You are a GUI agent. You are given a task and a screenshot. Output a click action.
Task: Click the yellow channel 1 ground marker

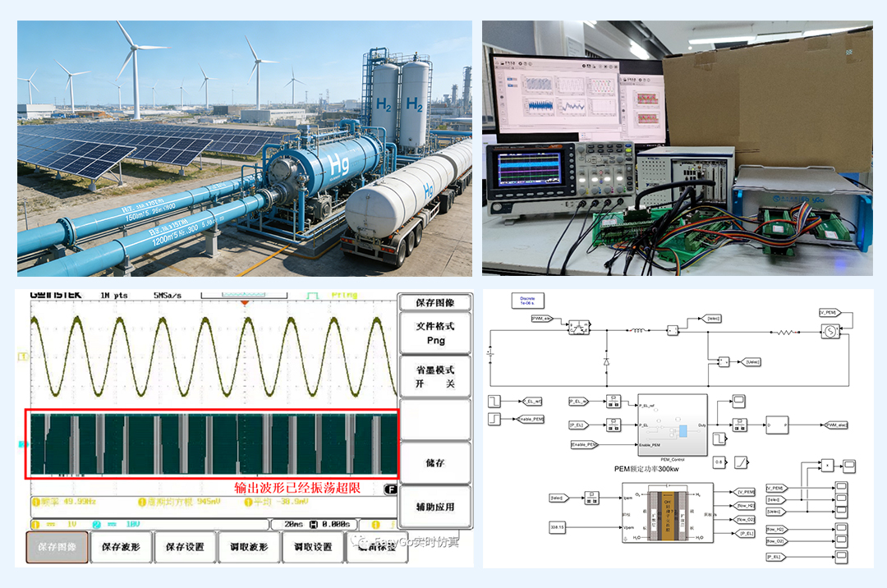click(x=23, y=356)
